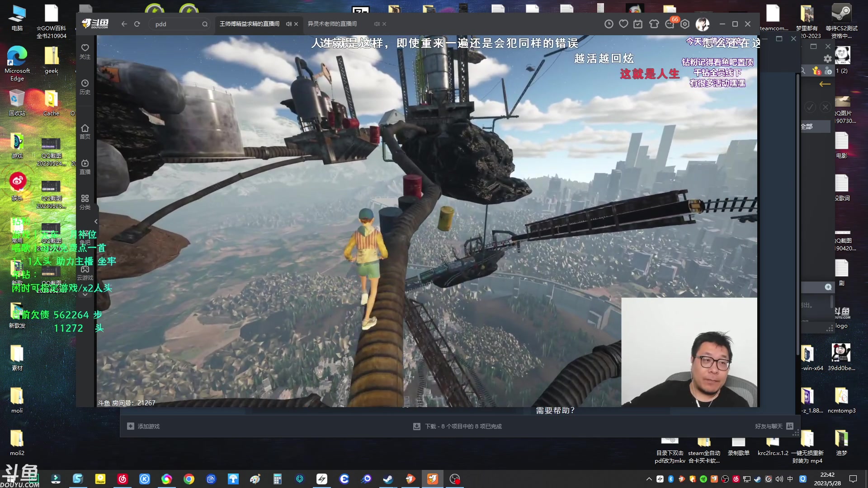868x488 pixels.
Task: Open Steam from the taskbar
Action: pyautogui.click(x=388, y=479)
